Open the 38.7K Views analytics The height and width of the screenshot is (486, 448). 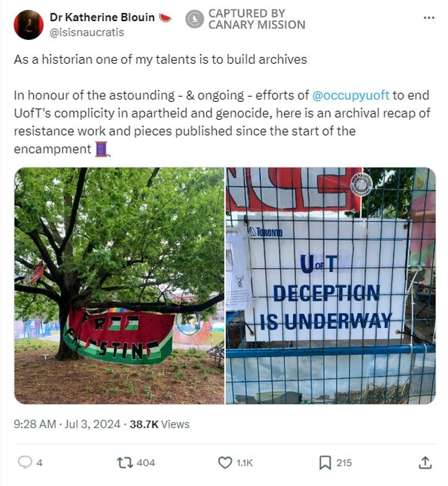coord(160,424)
